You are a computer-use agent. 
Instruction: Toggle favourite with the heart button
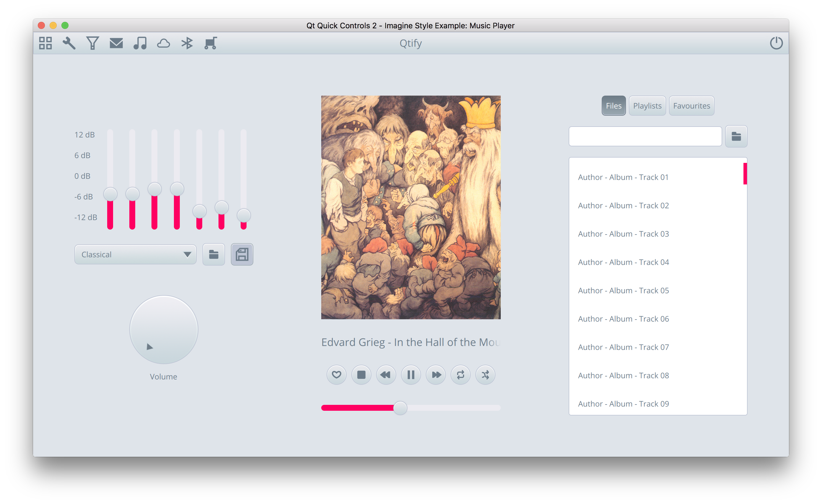point(336,375)
